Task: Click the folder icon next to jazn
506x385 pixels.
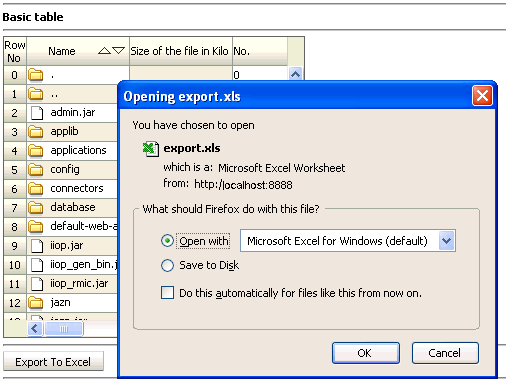Action: point(36,303)
